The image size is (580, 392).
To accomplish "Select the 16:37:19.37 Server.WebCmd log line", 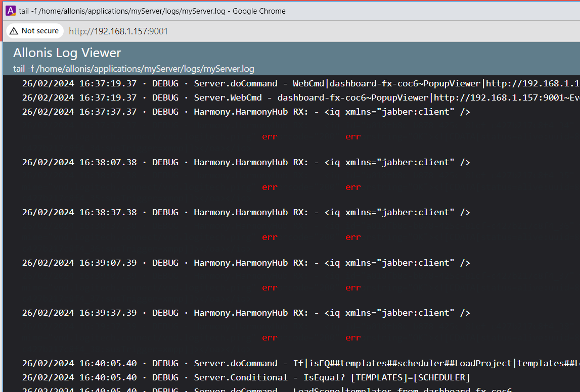I will tap(301, 97).
